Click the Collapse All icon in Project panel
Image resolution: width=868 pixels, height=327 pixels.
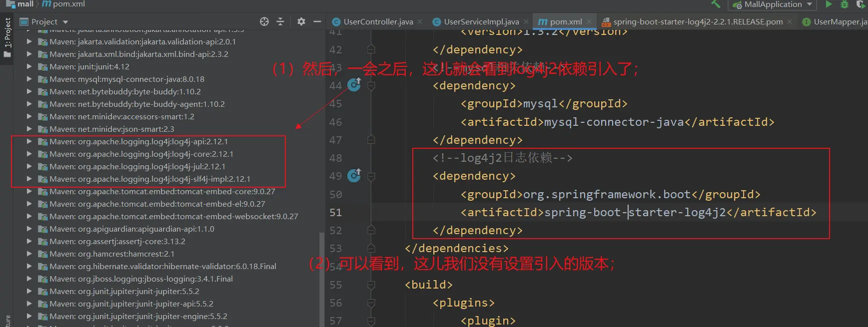[x=280, y=21]
